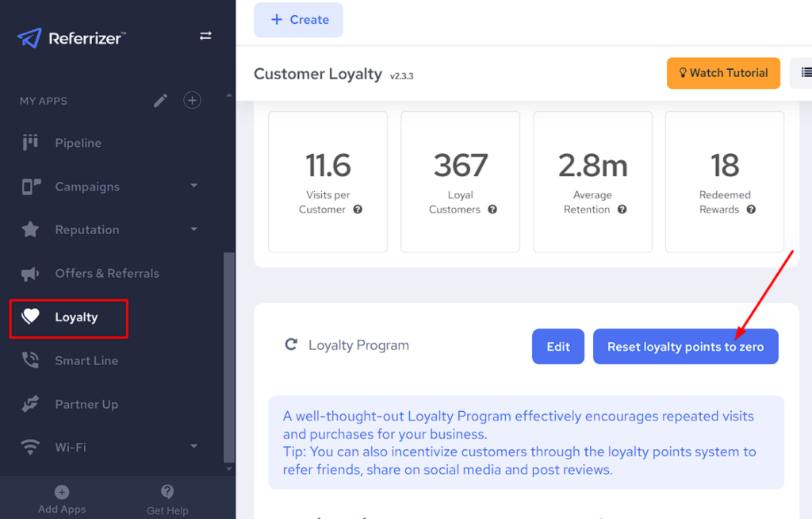Click the plus circle icon beside My Apps
This screenshot has width=812, height=519.
(x=192, y=101)
